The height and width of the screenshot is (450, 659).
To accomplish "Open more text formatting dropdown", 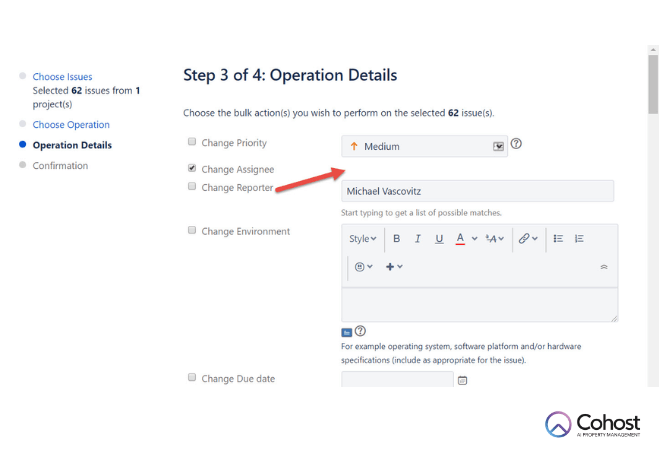I will [x=495, y=239].
